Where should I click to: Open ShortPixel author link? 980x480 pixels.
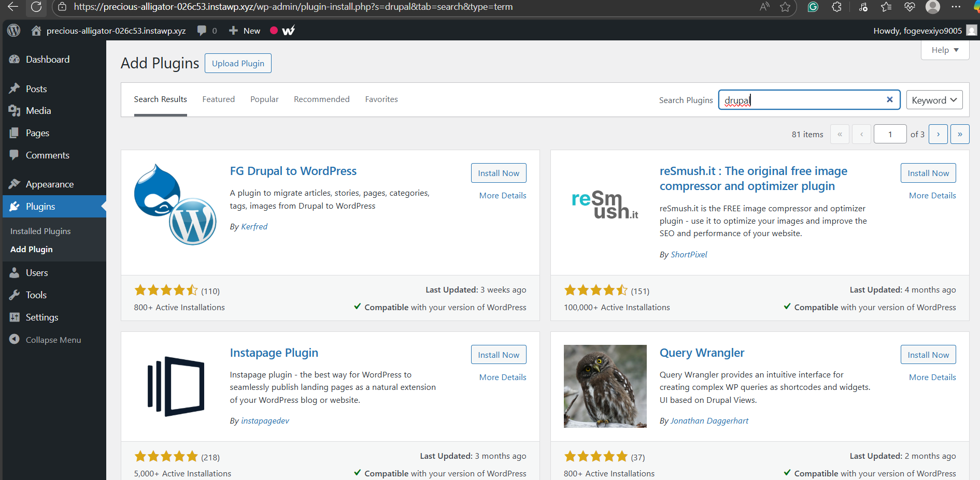(689, 255)
